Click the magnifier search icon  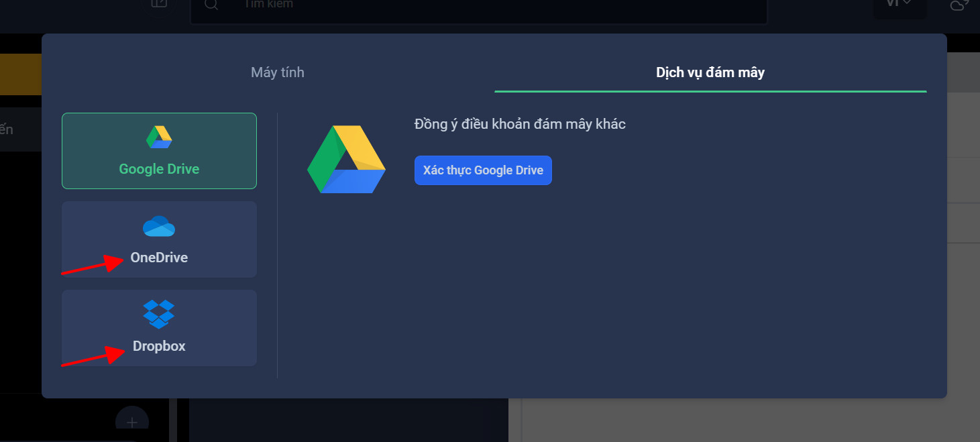211,5
